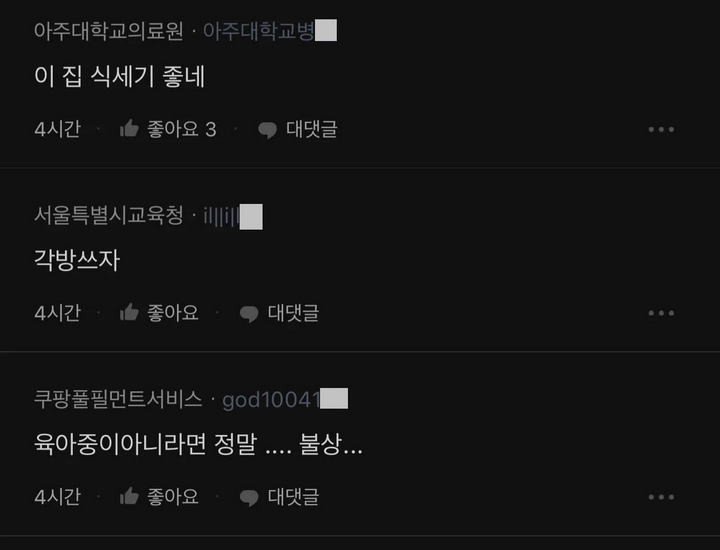Select the 서울특별시교육청 company label

coord(108,215)
